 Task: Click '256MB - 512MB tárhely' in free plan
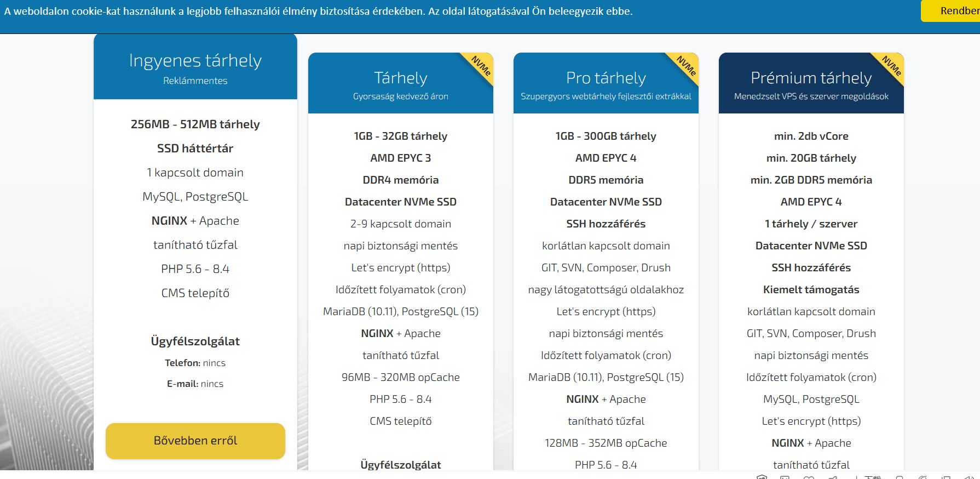click(195, 124)
